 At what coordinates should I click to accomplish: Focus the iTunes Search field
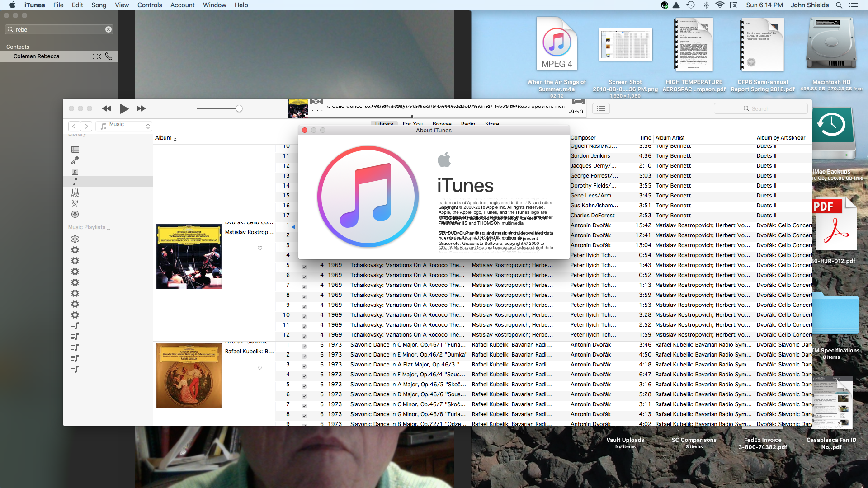(x=760, y=108)
